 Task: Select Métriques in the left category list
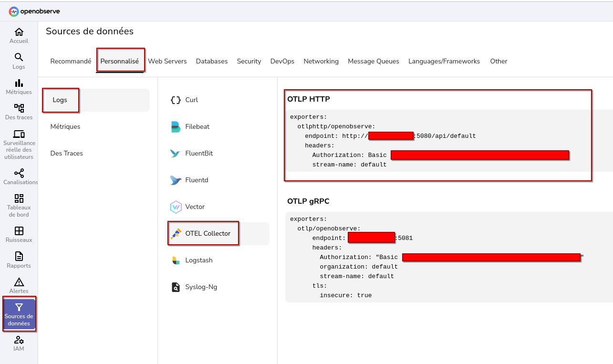click(65, 127)
